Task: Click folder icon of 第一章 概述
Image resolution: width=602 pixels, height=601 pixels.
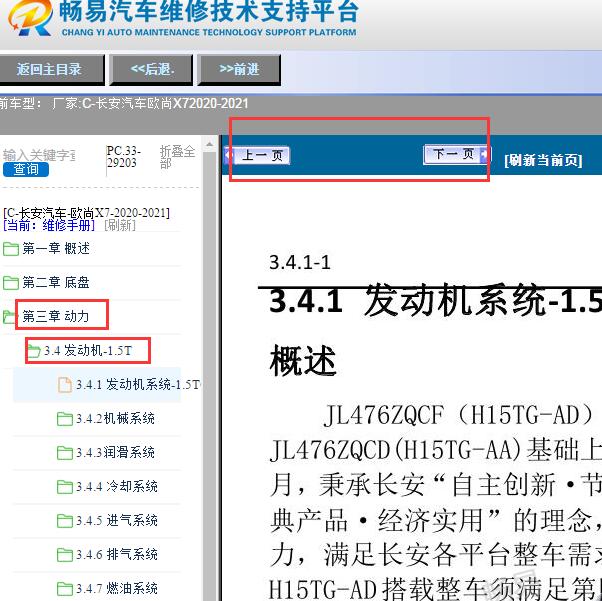Action: [11, 249]
